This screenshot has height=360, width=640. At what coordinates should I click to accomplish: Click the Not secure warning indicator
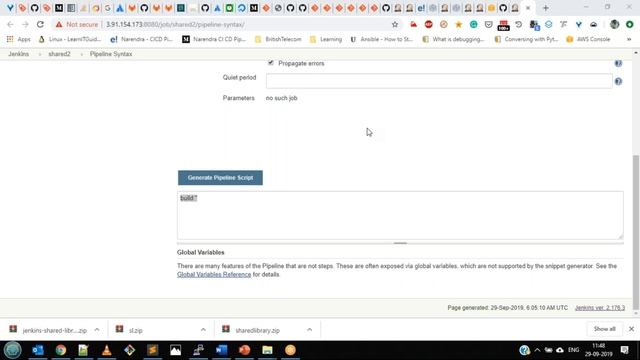(77, 24)
